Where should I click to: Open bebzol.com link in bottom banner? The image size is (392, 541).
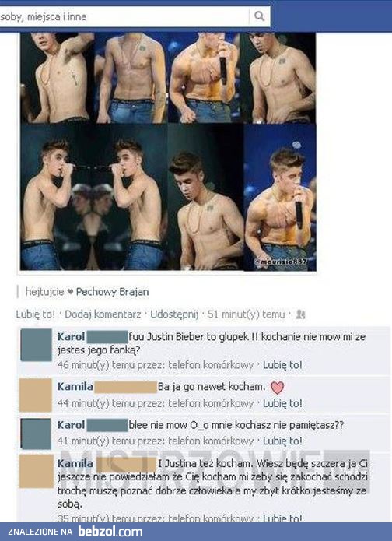click(110, 532)
